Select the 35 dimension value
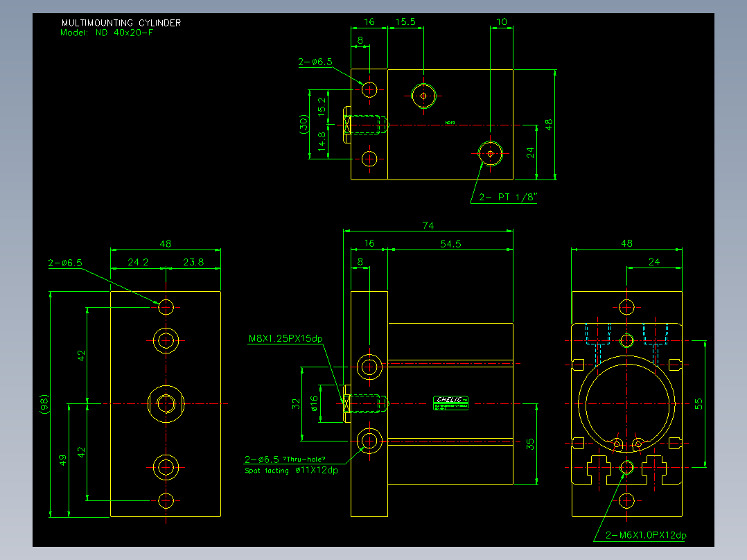Screen dimensions: 747x560 (530, 444)
